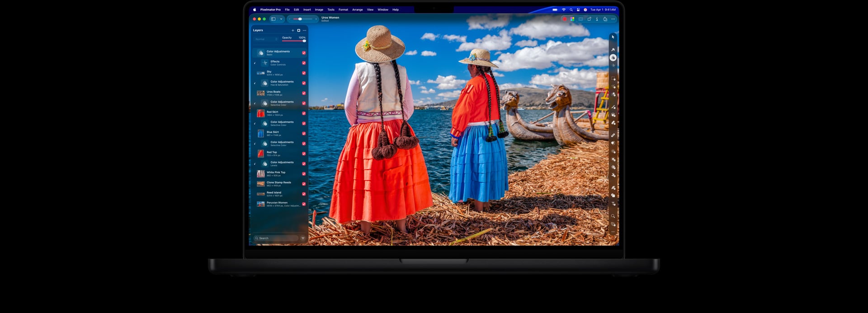Viewport: 868px width, 313px height.
Task: Expand the sidebar view options chevron
Action: [x=281, y=19]
